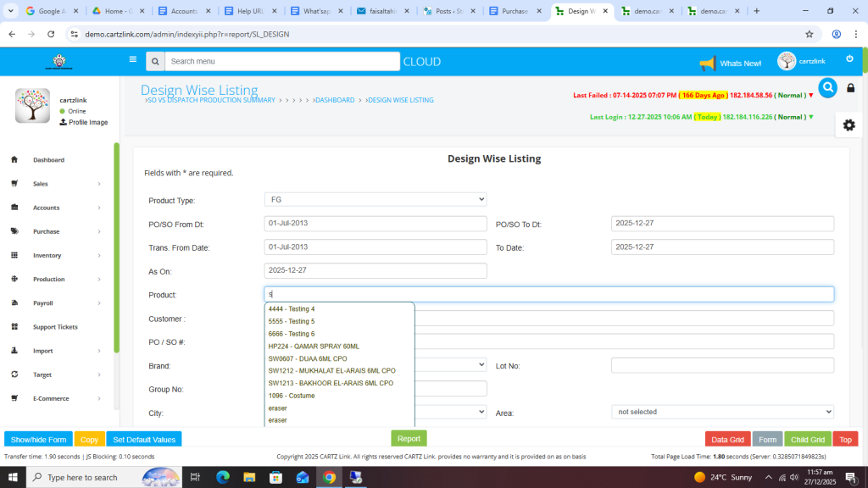The width and height of the screenshot is (868, 488).
Task: Click the Lot No input field
Action: 722,365
